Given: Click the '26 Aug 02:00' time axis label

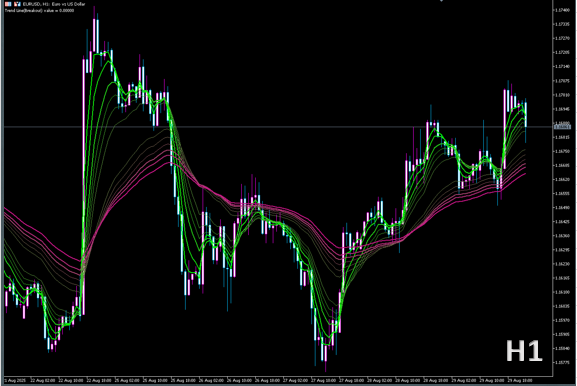Looking at the screenshot, I should (x=211, y=380).
